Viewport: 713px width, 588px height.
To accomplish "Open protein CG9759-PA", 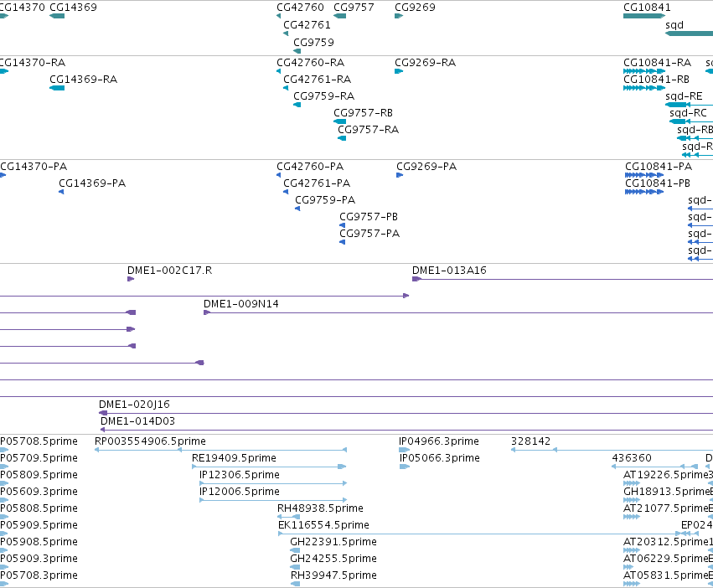I will 325,200.
